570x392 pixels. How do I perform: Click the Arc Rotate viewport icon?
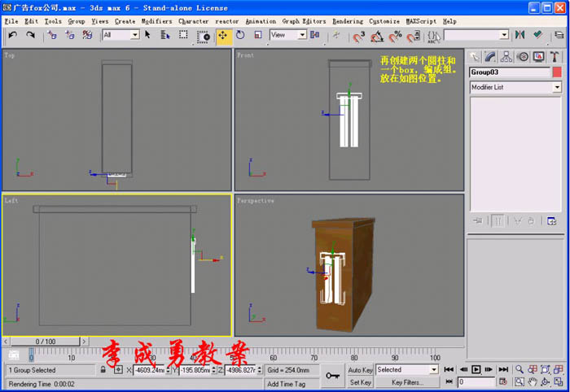tap(546, 382)
